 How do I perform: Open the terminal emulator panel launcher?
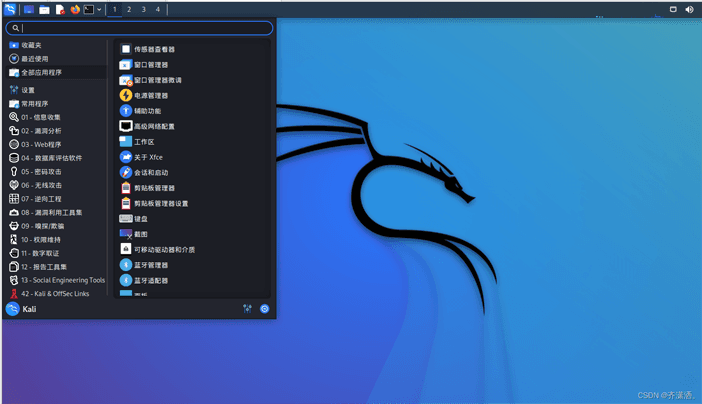click(x=89, y=9)
